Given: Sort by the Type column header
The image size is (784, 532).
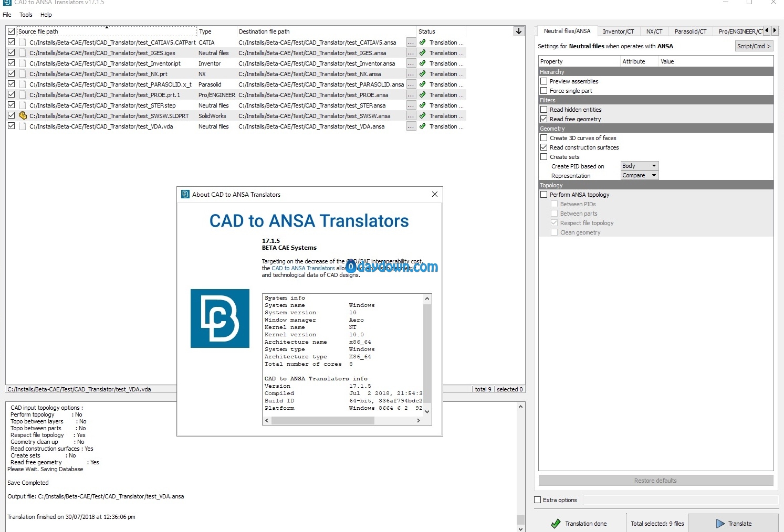Looking at the screenshot, I should coord(216,31).
